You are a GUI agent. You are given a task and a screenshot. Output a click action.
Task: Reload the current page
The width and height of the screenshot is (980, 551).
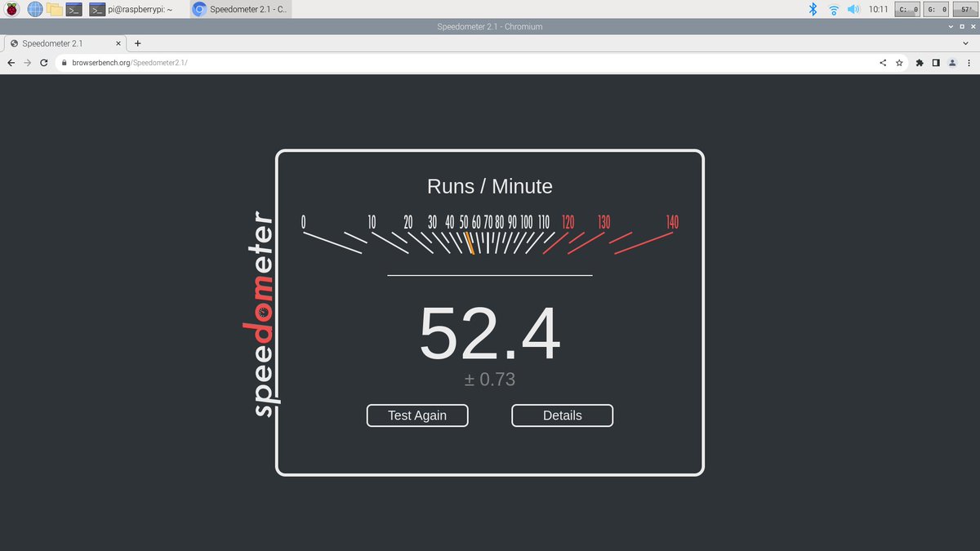point(44,62)
